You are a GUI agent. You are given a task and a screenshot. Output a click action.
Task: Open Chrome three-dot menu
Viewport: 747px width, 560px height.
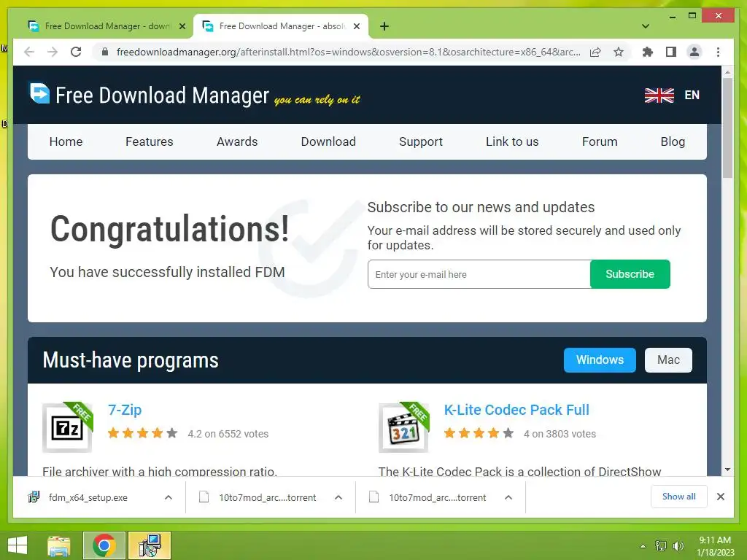pyautogui.click(x=718, y=52)
